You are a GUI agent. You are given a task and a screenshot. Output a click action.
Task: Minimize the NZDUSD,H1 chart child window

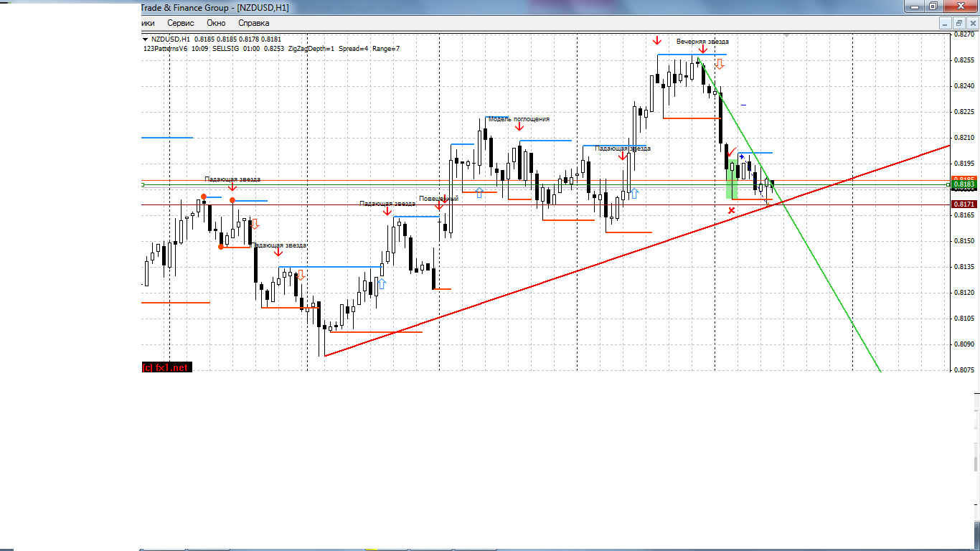pos(946,23)
